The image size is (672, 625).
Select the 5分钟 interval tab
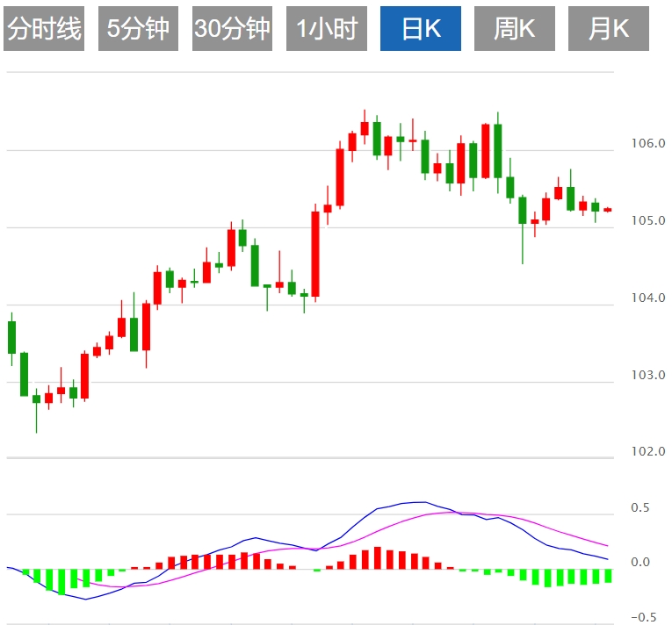coord(138,29)
